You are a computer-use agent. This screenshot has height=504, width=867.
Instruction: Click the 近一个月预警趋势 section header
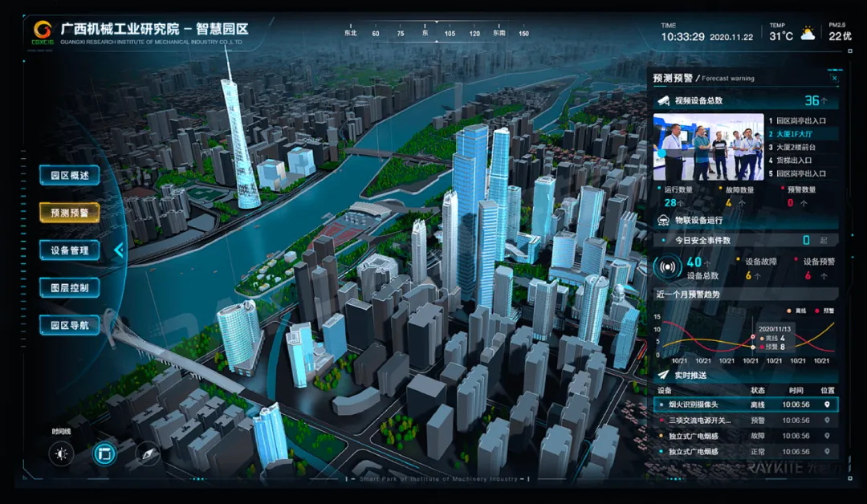pyautogui.click(x=745, y=295)
